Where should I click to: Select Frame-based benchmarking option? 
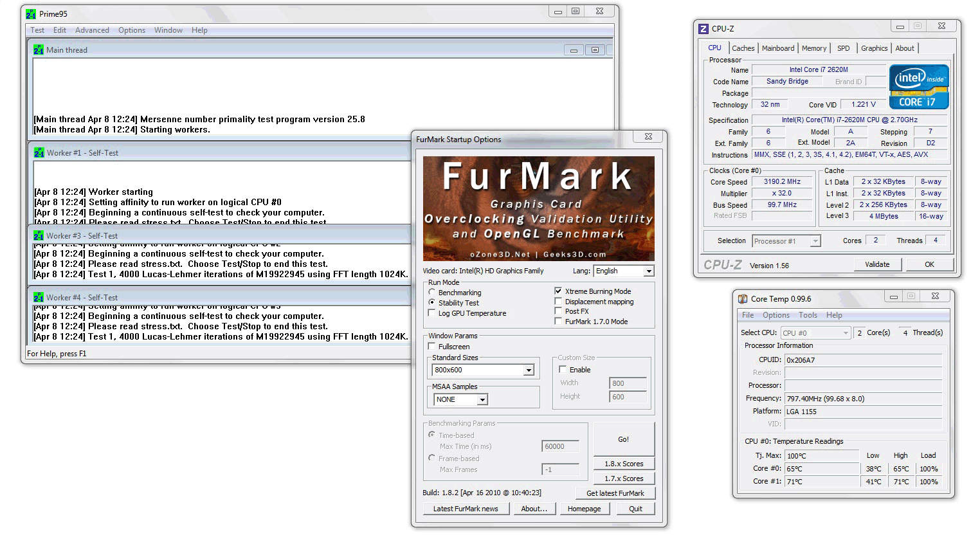(432, 458)
